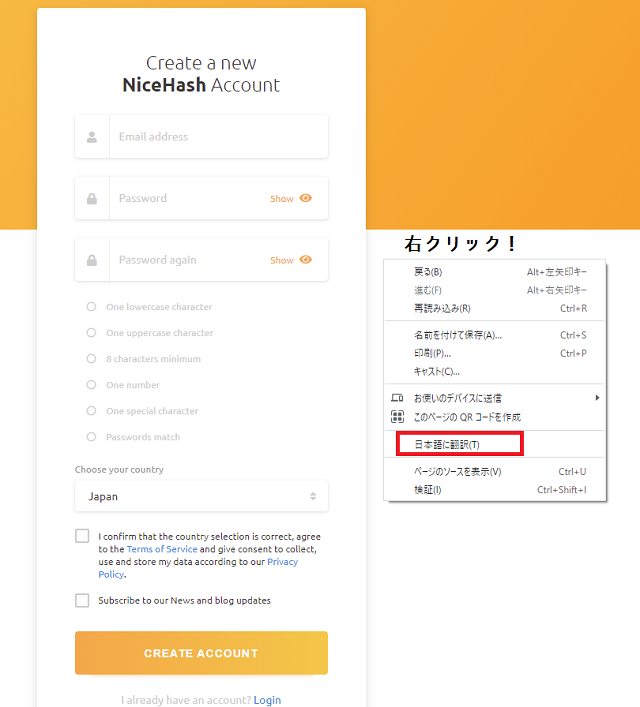Click the device icon beside お使いのデバイスに送信

[x=397, y=398]
